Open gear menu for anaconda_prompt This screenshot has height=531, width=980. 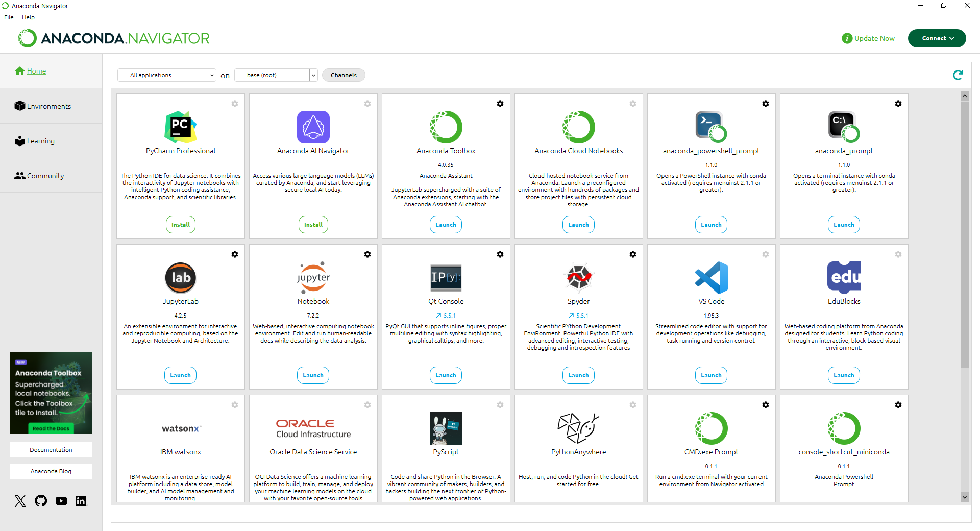coord(898,104)
